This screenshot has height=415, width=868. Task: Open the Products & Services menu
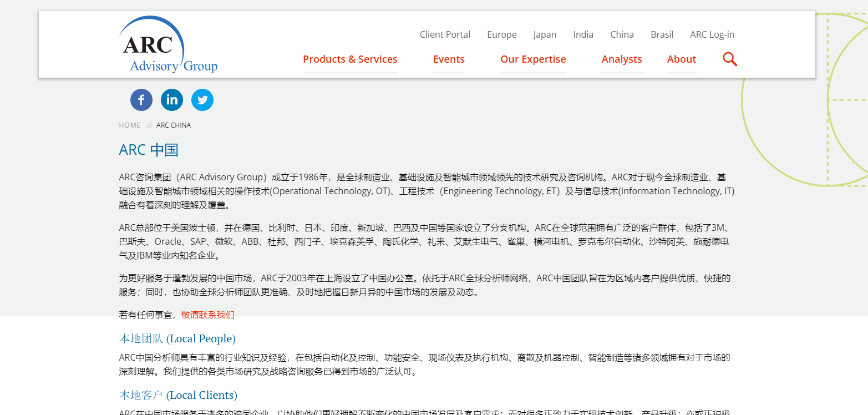(x=350, y=59)
